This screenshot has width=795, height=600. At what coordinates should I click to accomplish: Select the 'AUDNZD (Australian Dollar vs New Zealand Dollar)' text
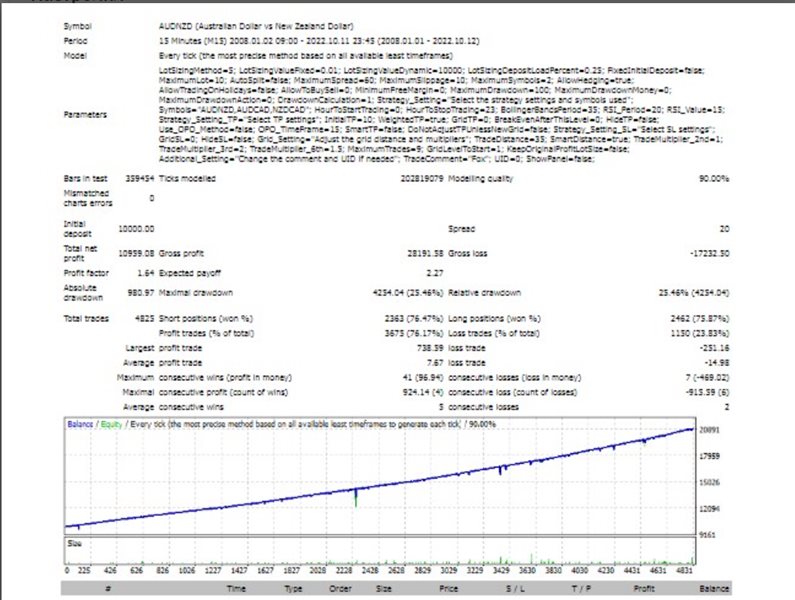point(256,26)
